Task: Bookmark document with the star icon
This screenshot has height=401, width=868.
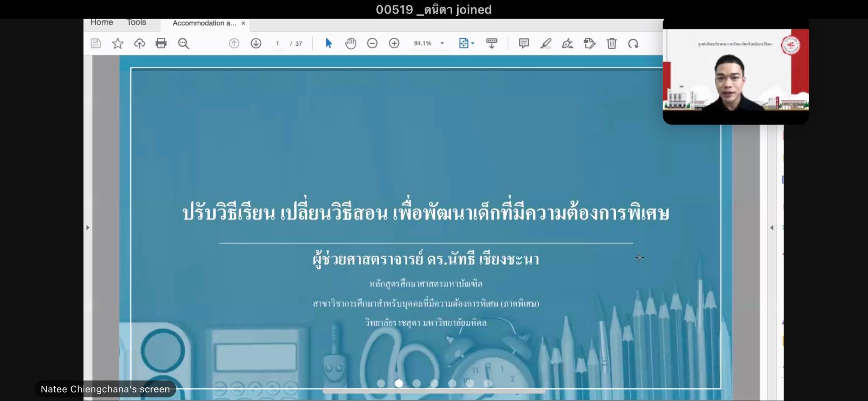Action: 117,43
